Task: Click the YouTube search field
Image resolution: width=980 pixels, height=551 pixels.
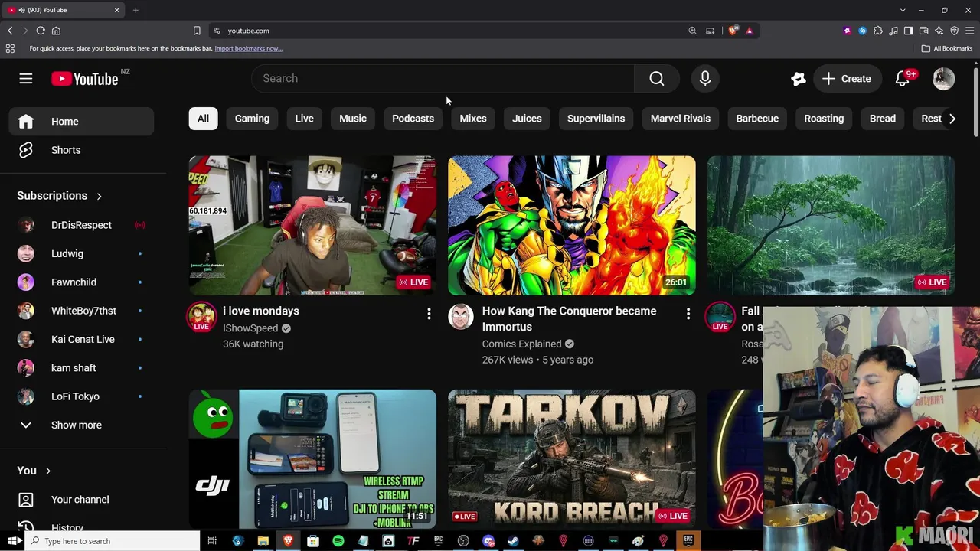Action: click(x=443, y=78)
